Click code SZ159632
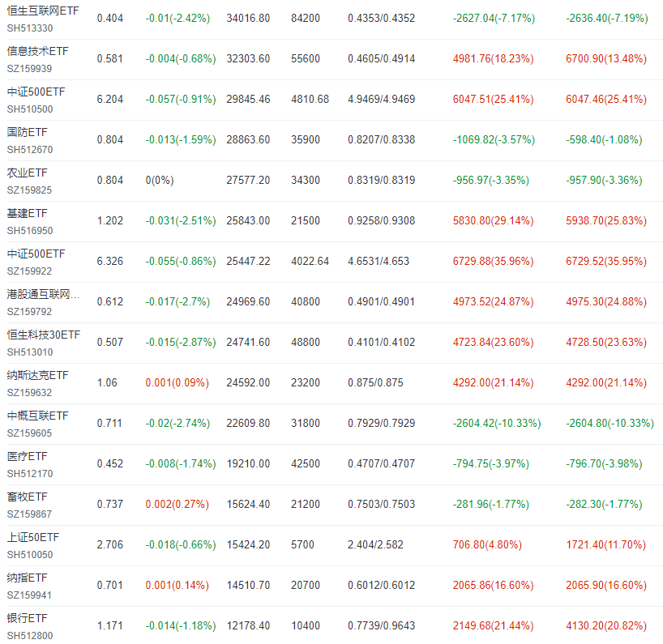The height and width of the screenshot is (644, 663). pyautogui.click(x=30, y=394)
